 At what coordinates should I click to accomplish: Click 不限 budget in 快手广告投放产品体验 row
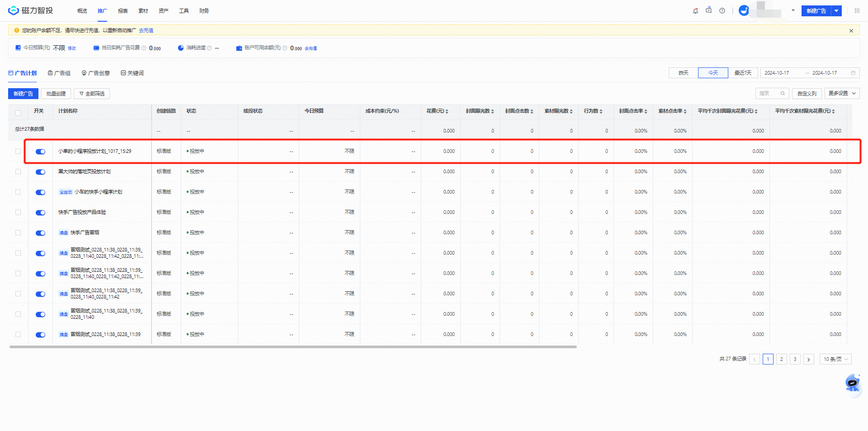[349, 212]
